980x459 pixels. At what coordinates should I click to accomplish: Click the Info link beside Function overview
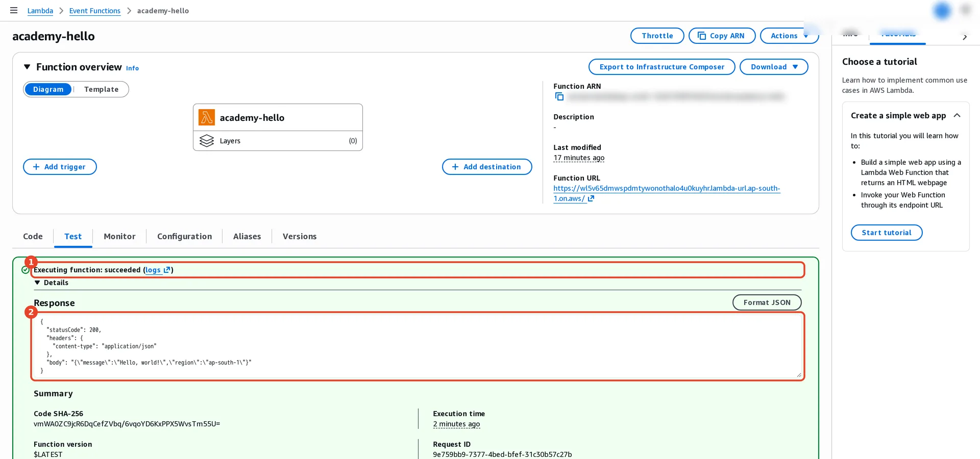coord(132,68)
